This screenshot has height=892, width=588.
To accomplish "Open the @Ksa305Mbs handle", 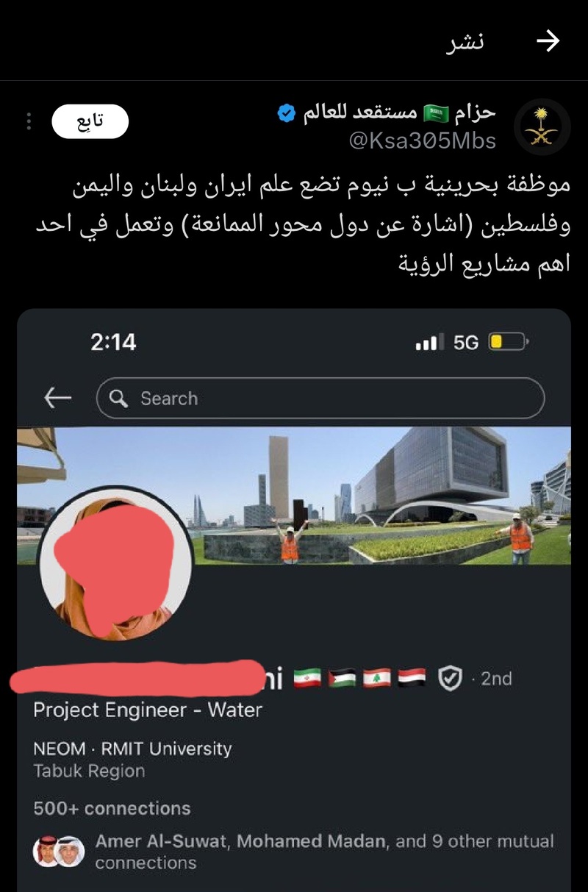I will [x=423, y=140].
